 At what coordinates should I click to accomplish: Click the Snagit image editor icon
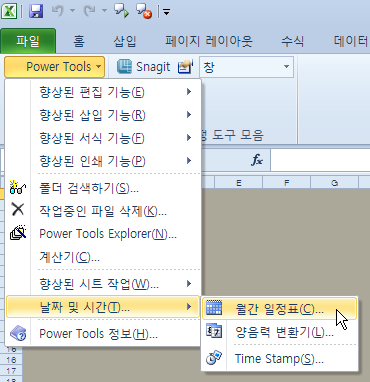coord(185,67)
